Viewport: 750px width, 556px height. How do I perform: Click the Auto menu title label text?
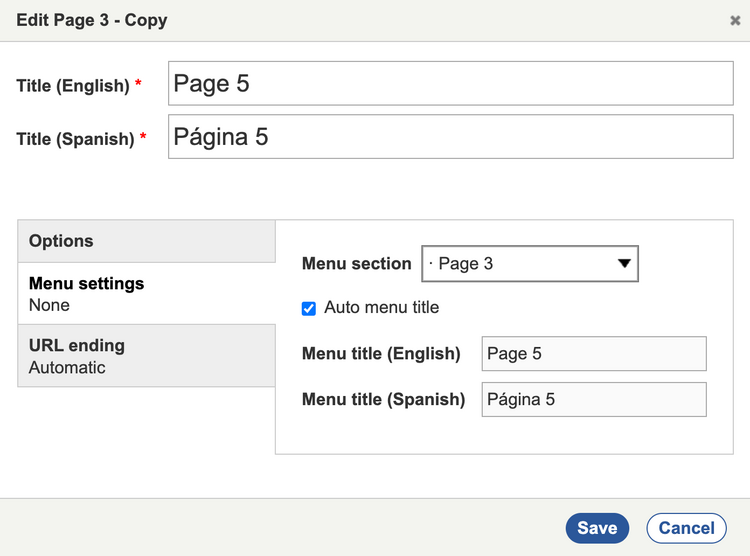[381, 308]
